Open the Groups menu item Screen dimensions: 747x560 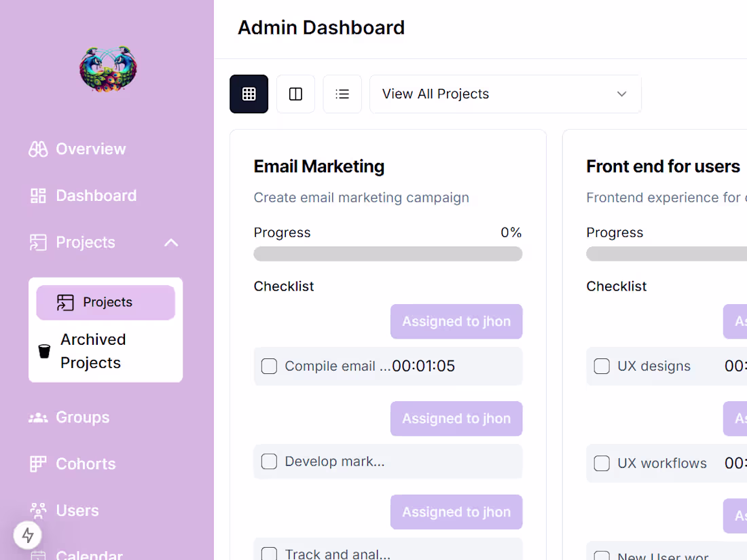[69, 417]
